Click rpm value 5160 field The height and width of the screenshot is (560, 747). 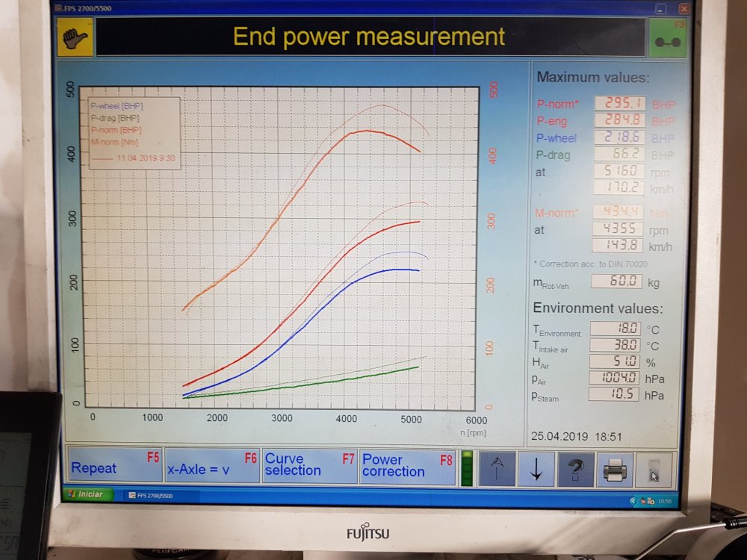[x=619, y=170]
